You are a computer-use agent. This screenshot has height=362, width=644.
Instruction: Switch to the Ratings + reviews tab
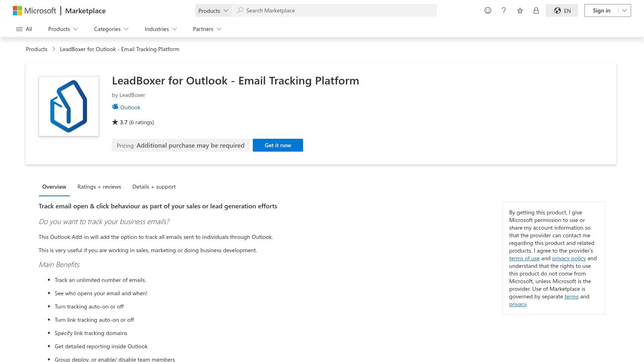[x=99, y=187]
